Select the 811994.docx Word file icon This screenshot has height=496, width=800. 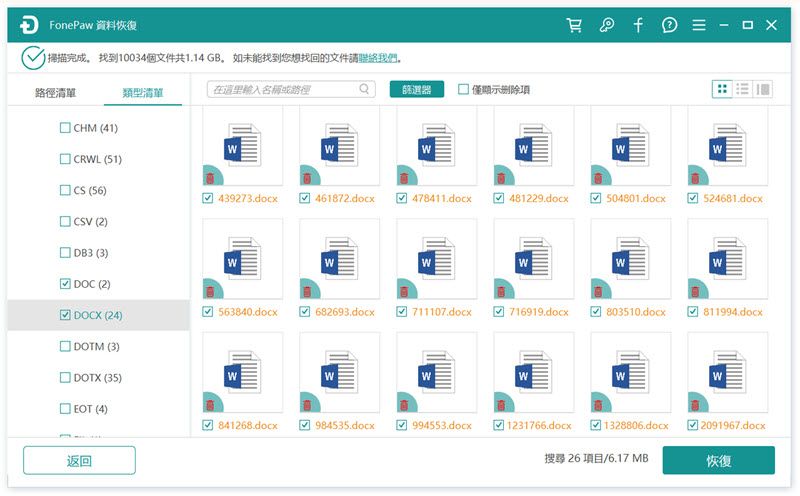click(x=727, y=259)
